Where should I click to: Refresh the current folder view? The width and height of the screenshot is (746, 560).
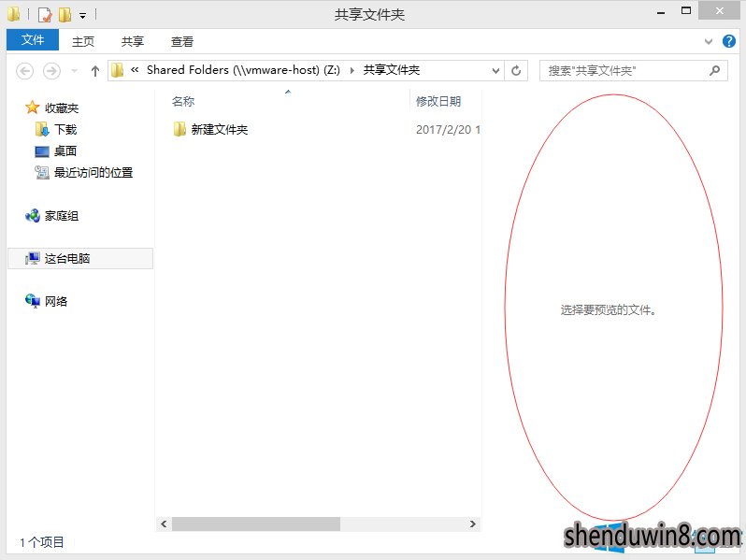[516, 71]
